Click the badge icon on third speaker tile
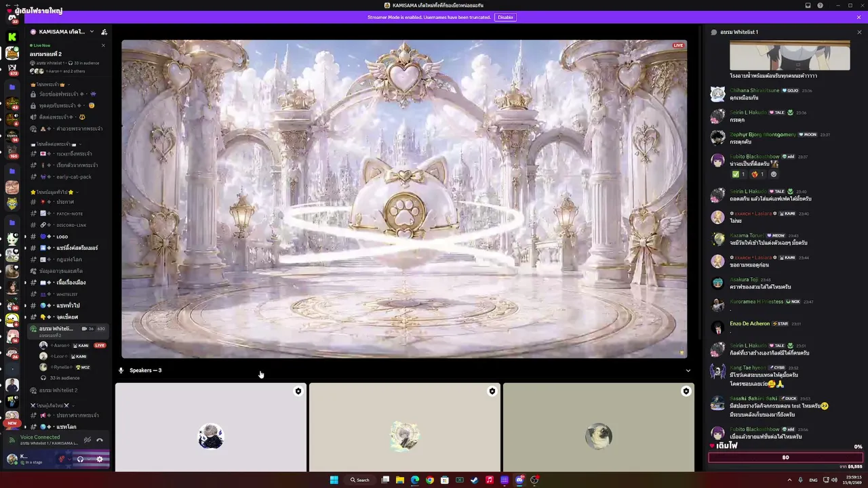Viewport: 868px width, 488px height. click(686, 391)
